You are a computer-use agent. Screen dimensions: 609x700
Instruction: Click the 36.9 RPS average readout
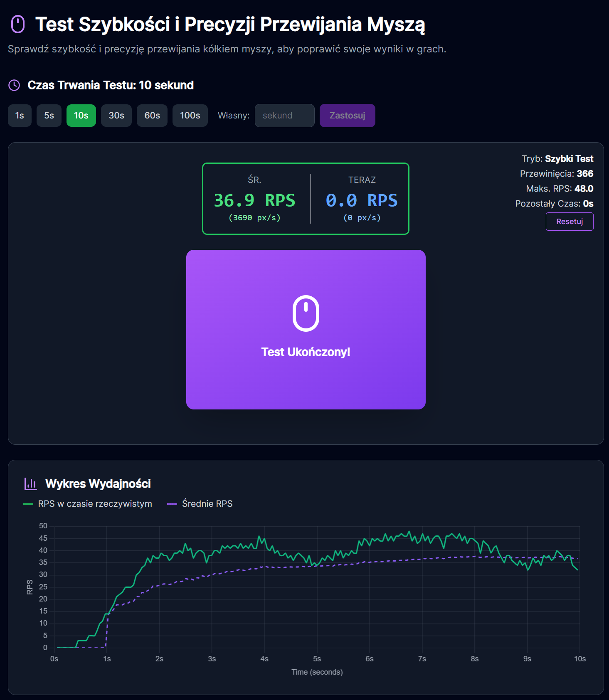254,200
